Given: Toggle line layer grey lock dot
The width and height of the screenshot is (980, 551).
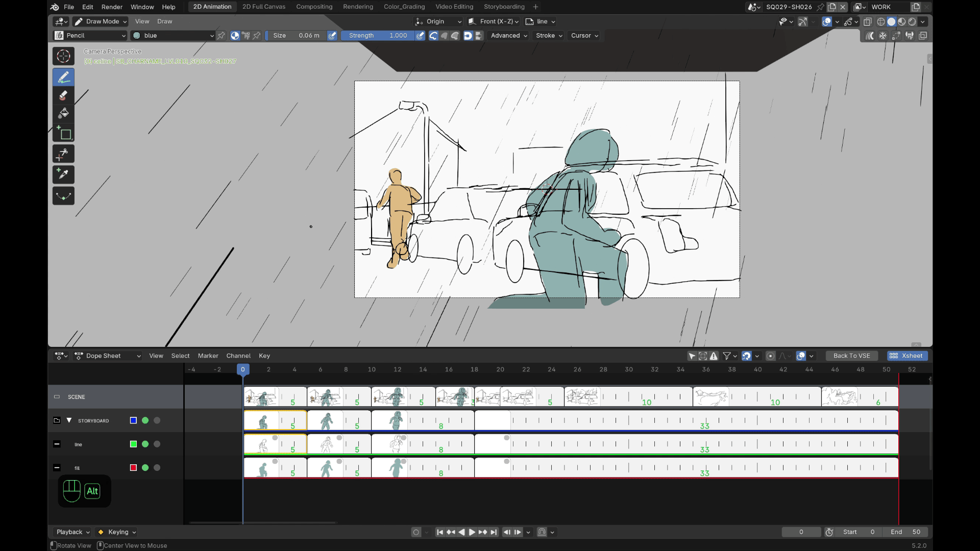Looking at the screenshot, I should point(157,444).
